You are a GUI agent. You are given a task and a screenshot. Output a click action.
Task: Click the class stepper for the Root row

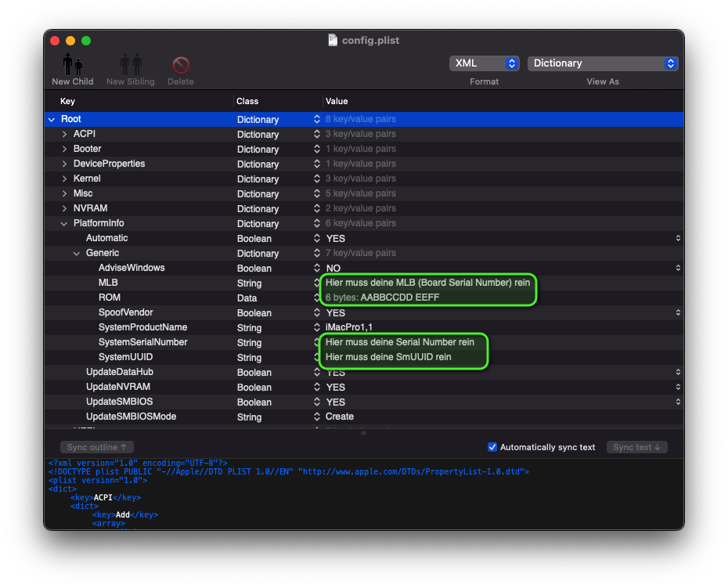click(317, 120)
